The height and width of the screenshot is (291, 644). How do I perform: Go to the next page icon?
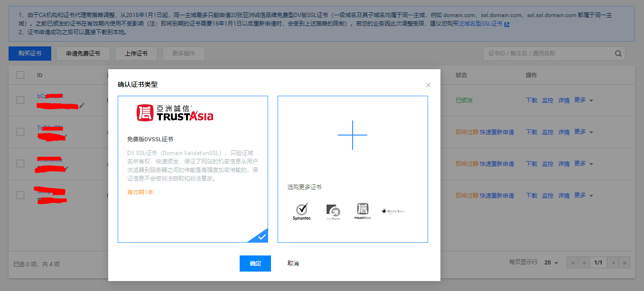click(x=614, y=263)
